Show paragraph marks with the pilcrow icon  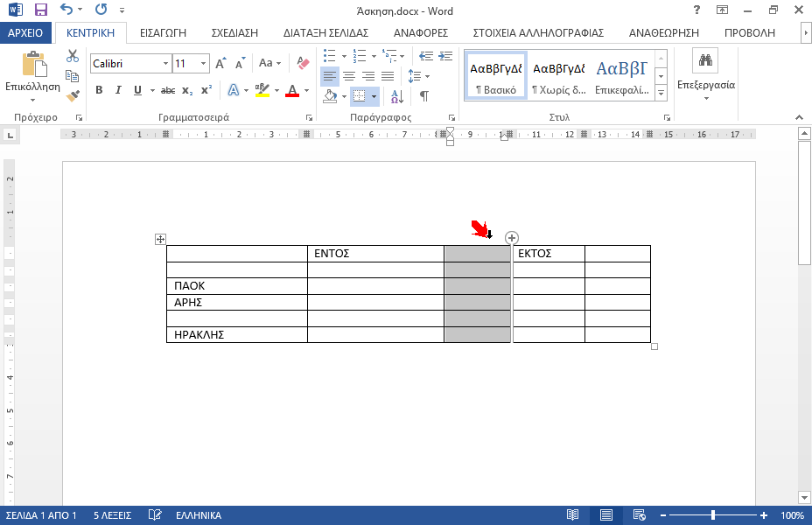coord(424,96)
